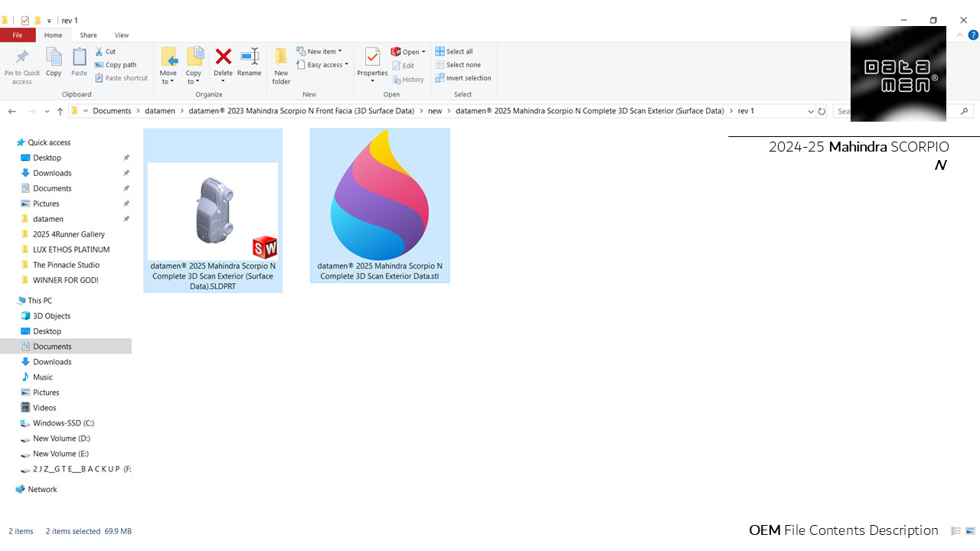980x551 pixels.
Task: Click Select none
Action: (x=458, y=65)
